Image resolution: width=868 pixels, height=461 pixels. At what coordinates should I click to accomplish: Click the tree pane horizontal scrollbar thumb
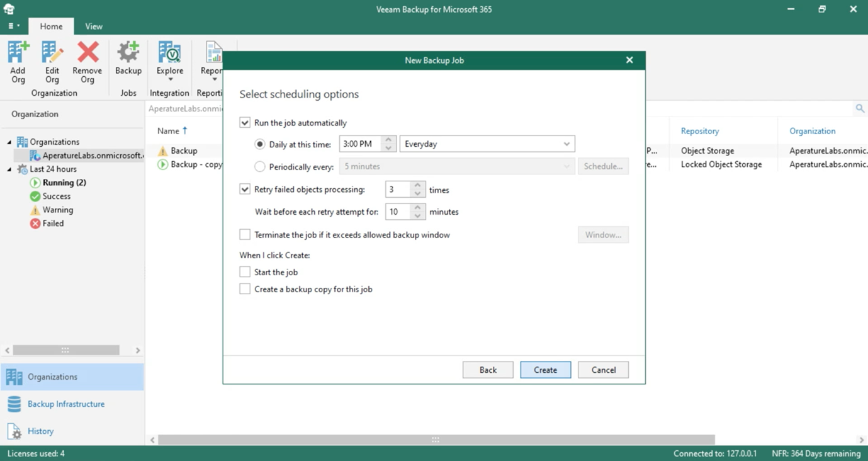[x=65, y=350]
